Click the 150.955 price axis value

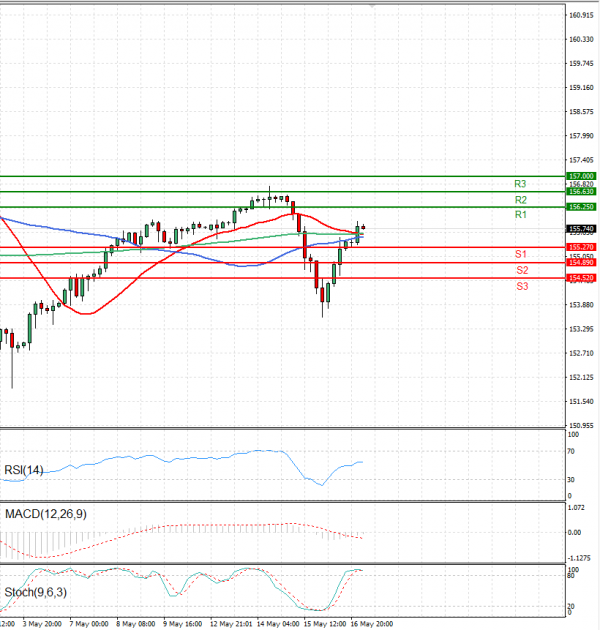[x=581, y=425]
